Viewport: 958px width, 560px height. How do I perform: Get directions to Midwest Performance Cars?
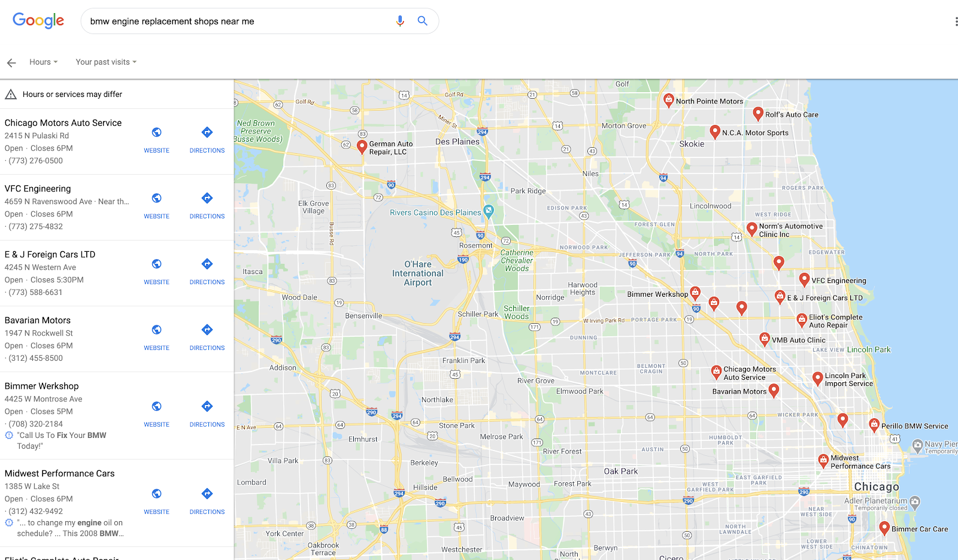pyautogui.click(x=207, y=494)
